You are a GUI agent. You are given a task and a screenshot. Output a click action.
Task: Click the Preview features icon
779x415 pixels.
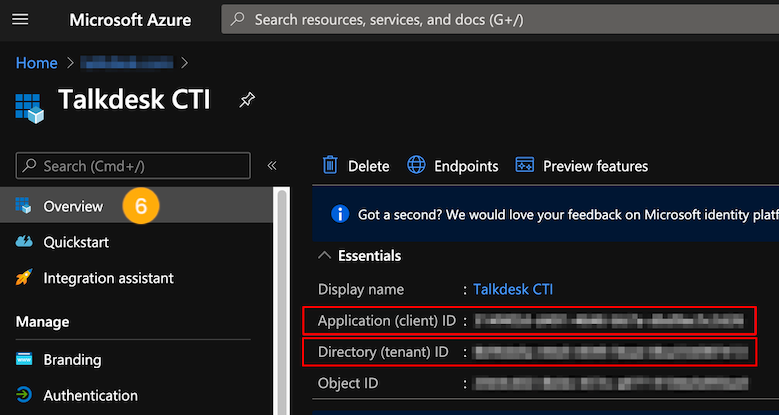click(x=525, y=165)
